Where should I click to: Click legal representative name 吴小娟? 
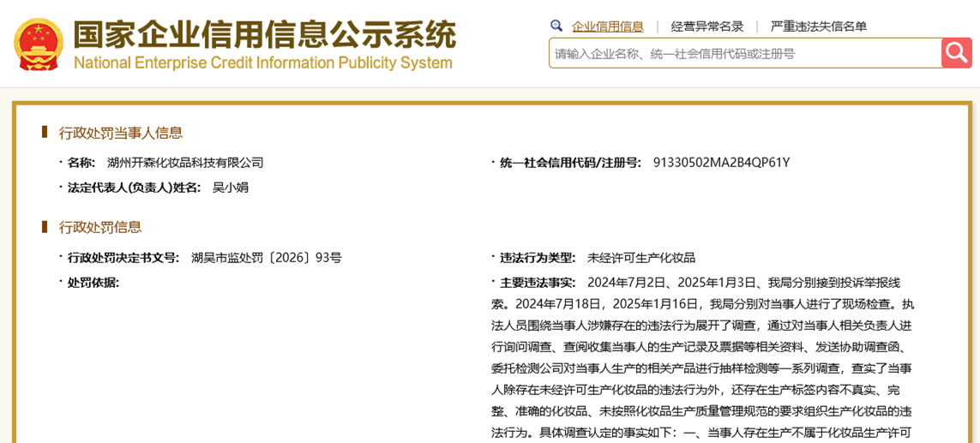pos(231,188)
